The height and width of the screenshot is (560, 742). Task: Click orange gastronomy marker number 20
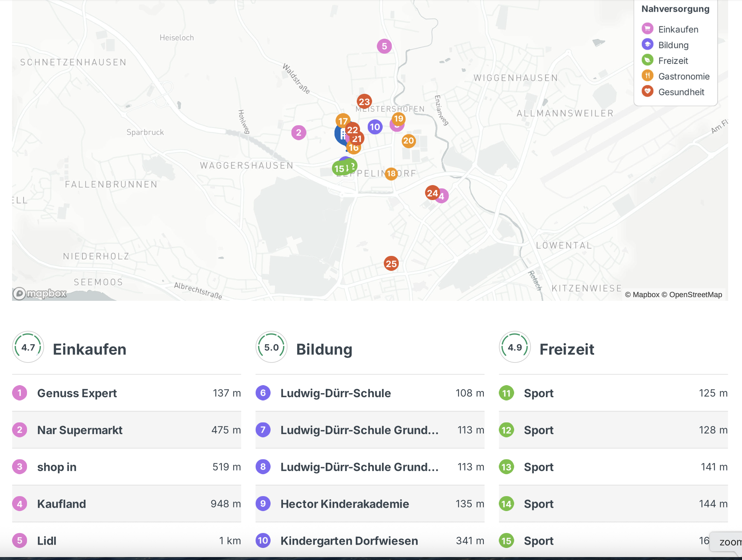[x=409, y=141]
